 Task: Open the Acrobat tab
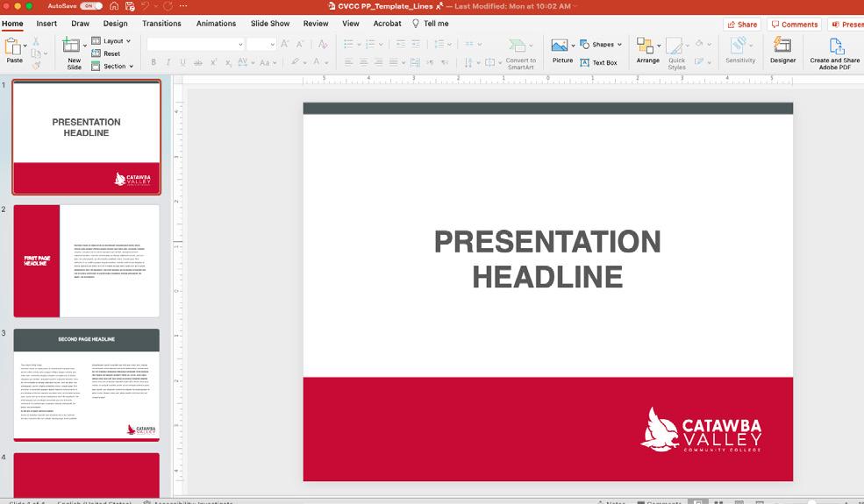point(388,24)
